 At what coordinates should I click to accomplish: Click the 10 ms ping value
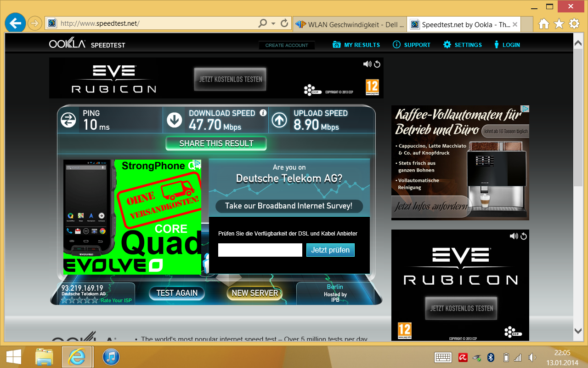click(96, 125)
